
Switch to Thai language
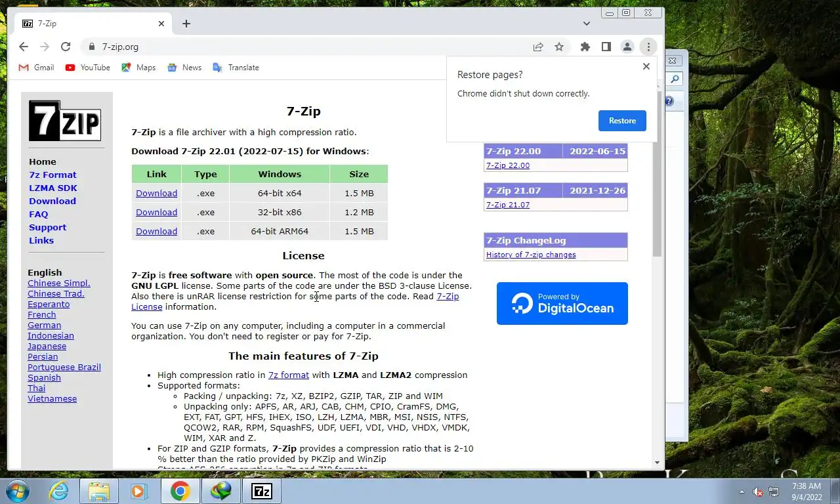37,388
